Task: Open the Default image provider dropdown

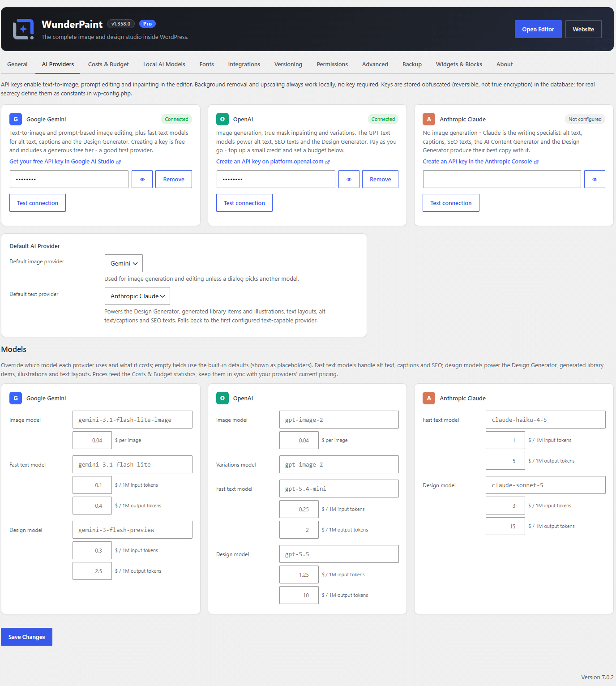Action: click(124, 263)
